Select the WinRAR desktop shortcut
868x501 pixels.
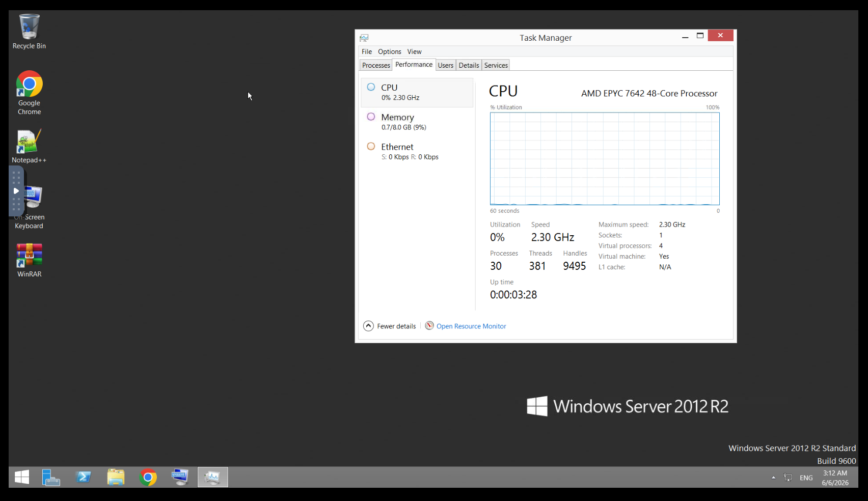click(29, 260)
